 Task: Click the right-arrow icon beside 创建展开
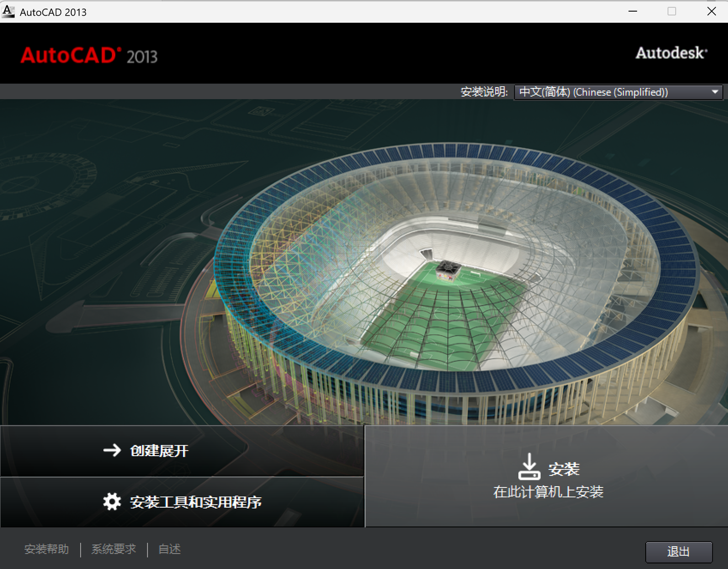112,450
